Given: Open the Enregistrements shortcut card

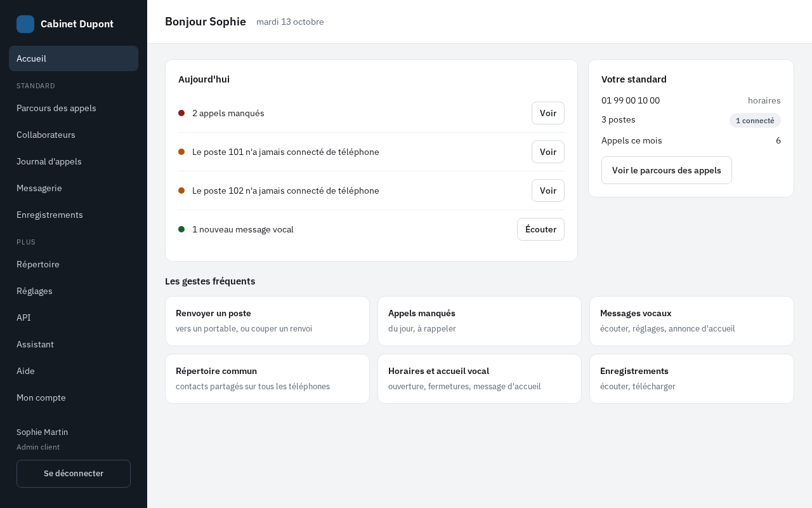Looking at the screenshot, I should click(x=691, y=378).
